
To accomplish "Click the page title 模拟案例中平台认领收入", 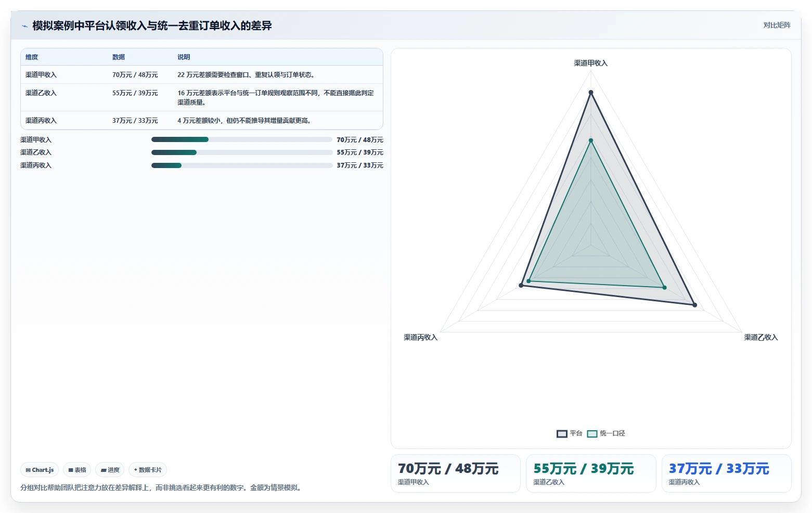I will [152, 25].
